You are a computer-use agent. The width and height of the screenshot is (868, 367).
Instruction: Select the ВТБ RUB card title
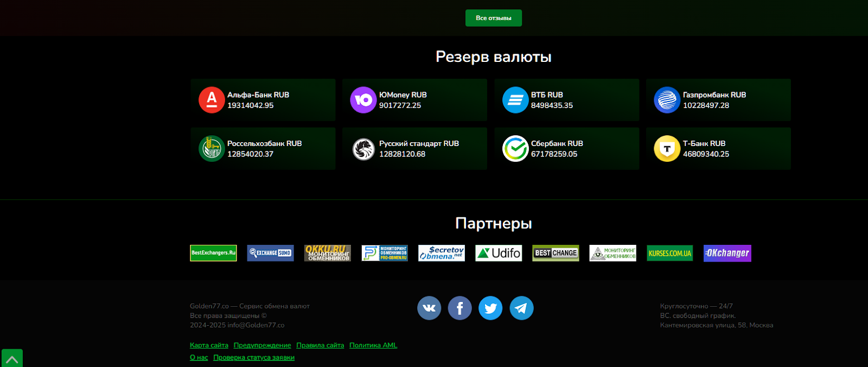(547, 95)
